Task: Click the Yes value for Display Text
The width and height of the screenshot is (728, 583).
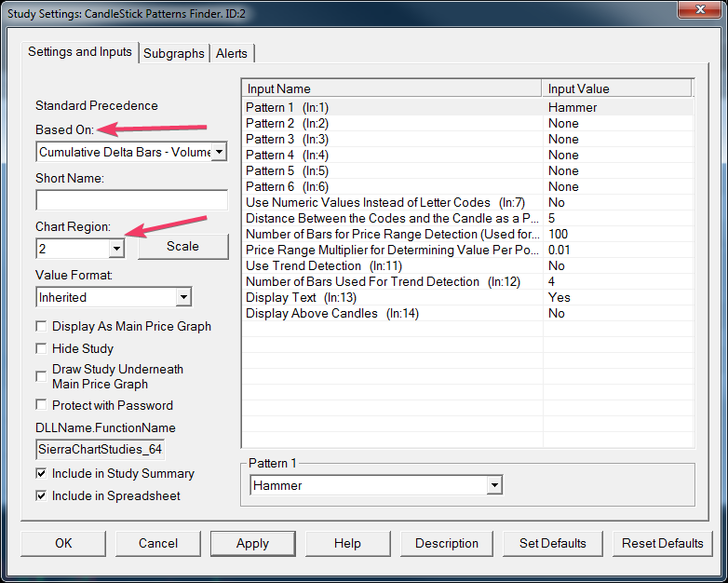Action: click(559, 297)
